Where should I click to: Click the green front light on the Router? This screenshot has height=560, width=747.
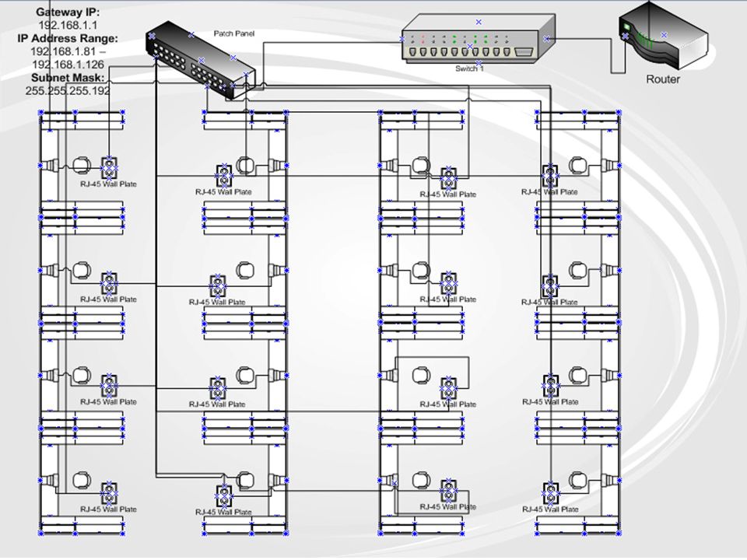625,27
